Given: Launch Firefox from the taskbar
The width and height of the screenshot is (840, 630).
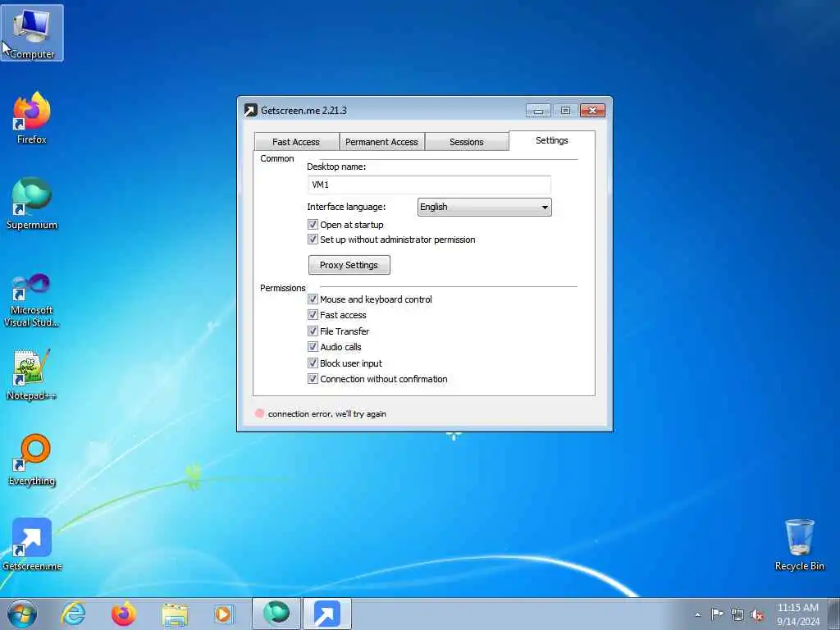Looking at the screenshot, I should 124,614.
